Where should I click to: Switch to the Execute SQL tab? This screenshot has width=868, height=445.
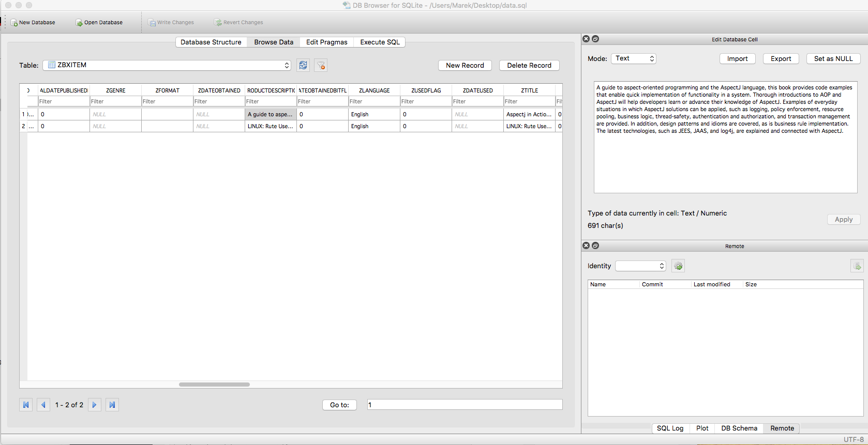pyautogui.click(x=380, y=42)
